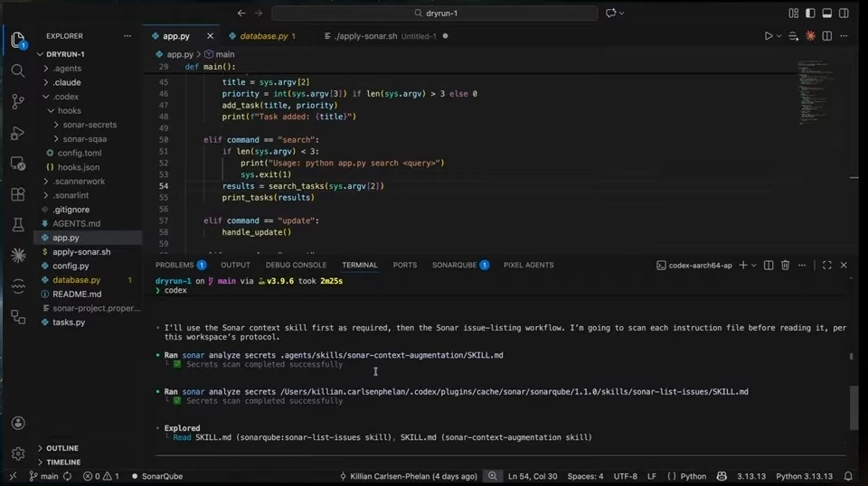Click Python 3.13.13 interpreter selector
868x486 pixels.
[x=804, y=476]
